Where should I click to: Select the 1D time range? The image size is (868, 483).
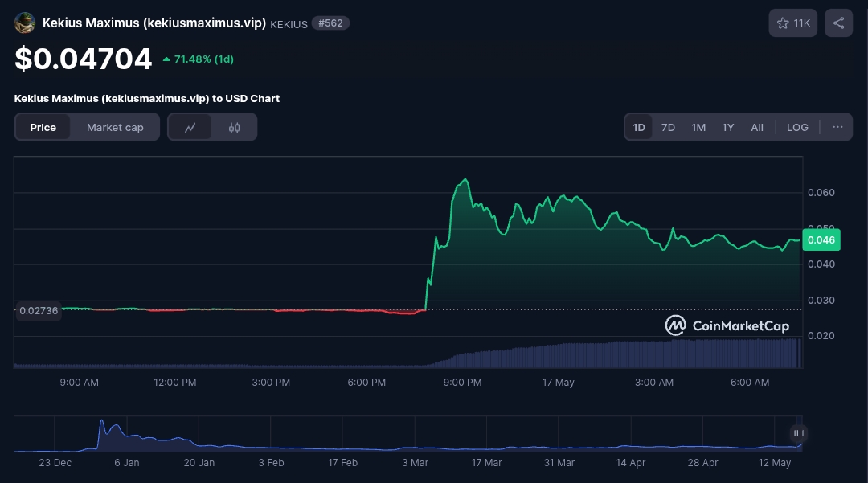pos(639,127)
